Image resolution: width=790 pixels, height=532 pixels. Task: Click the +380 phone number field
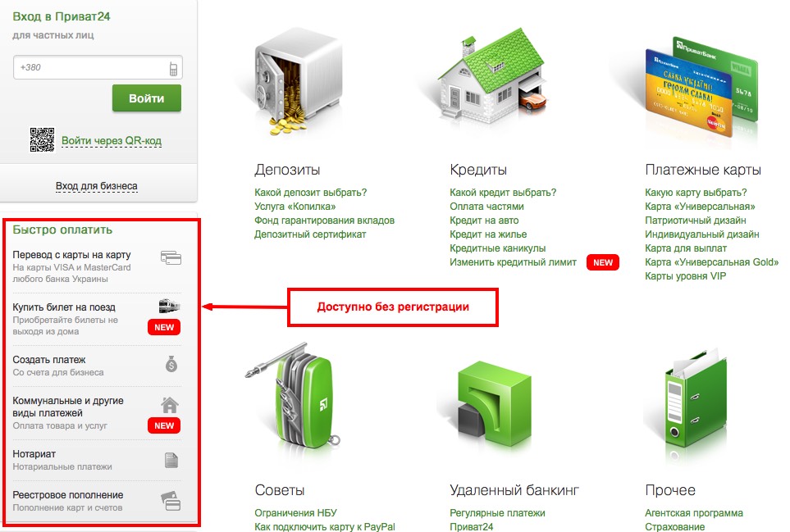click(98, 67)
